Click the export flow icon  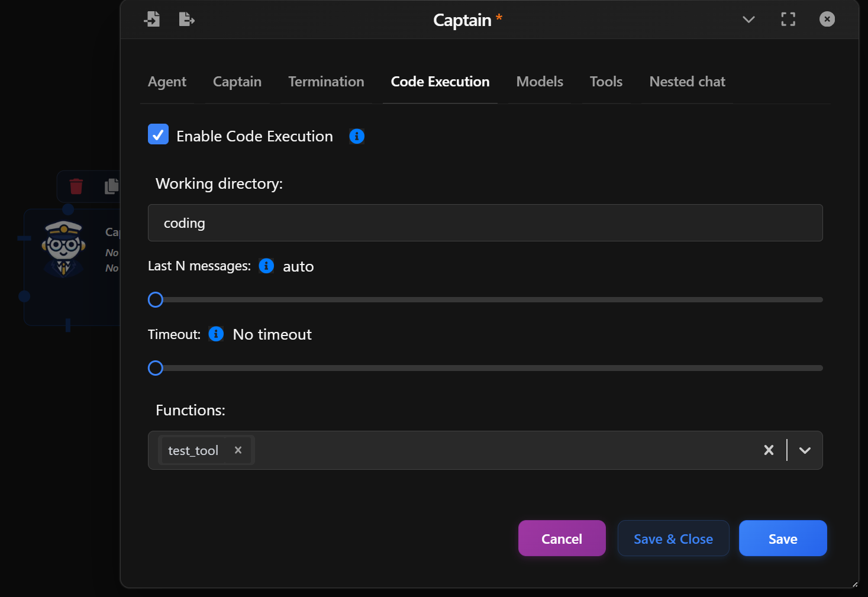186,19
